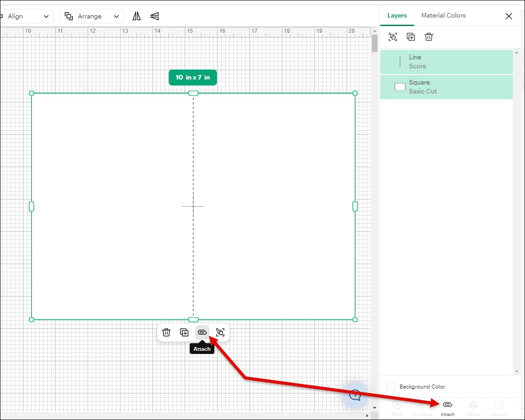Click Attach in the bottom Layers panel
Image resolution: width=525 pixels, height=420 pixels.
(x=447, y=408)
